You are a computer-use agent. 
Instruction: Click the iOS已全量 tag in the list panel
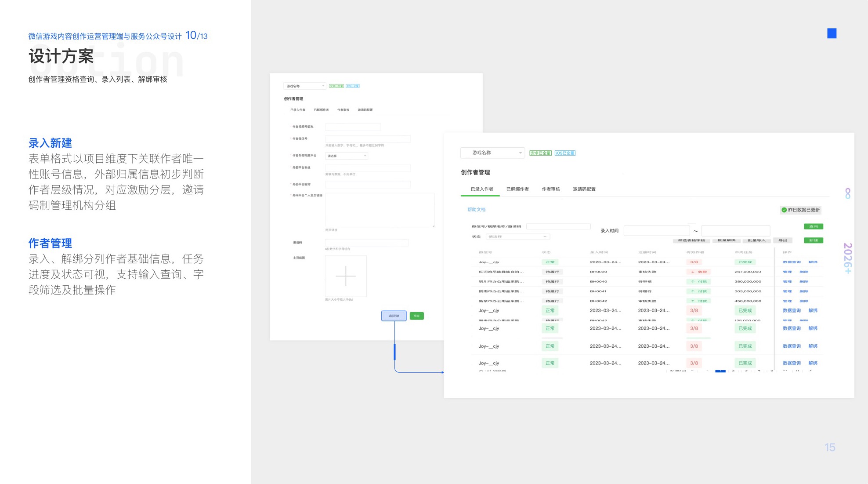[x=565, y=153]
